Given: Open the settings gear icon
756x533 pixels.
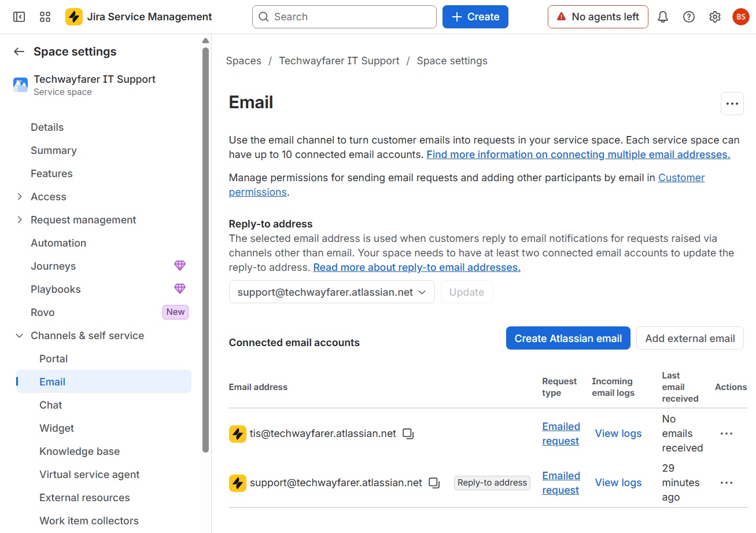Looking at the screenshot, I should 715,17.
